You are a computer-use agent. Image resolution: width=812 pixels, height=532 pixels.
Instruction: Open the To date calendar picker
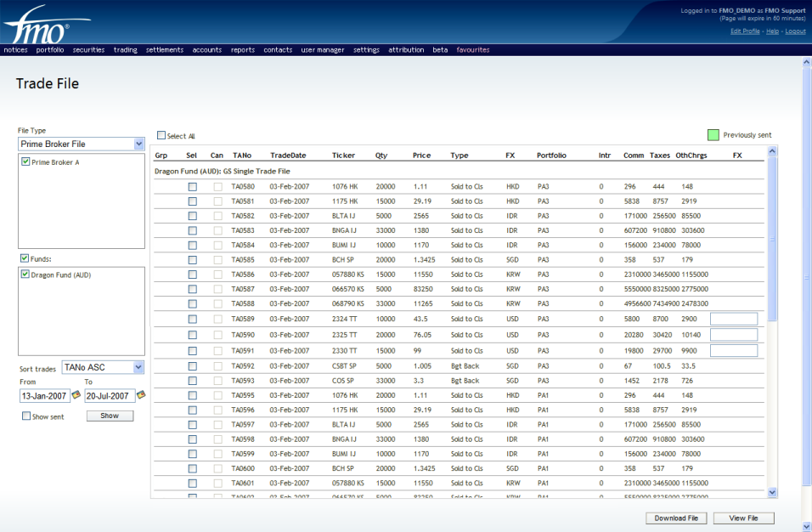click(x=141, y=395)
